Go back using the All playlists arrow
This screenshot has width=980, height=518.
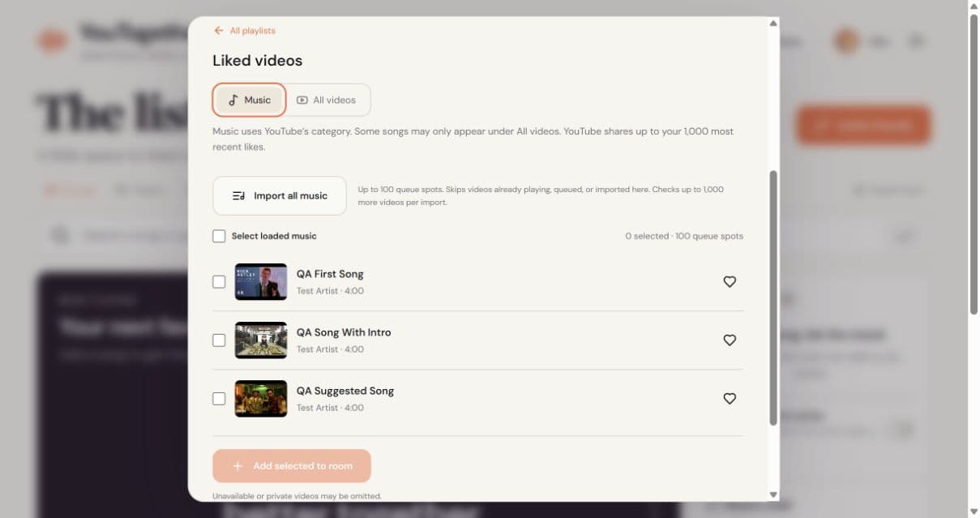click(218, 31)
